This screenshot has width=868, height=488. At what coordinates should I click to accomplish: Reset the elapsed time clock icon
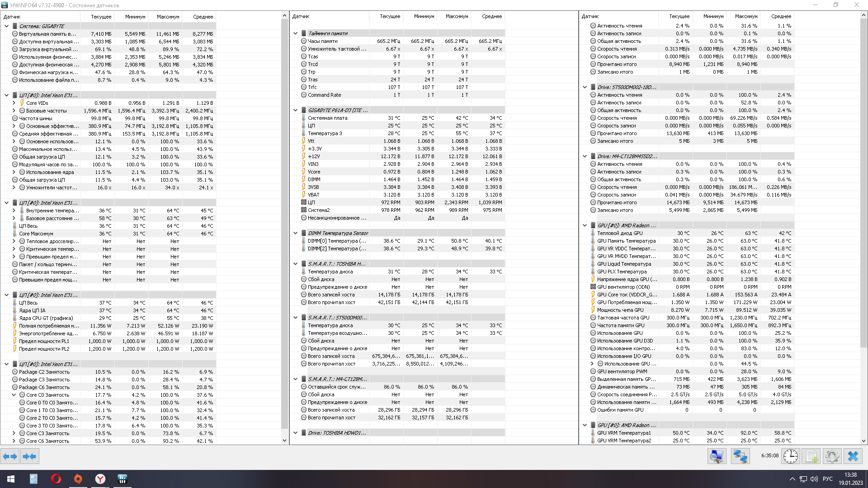[x=790, y=456]
